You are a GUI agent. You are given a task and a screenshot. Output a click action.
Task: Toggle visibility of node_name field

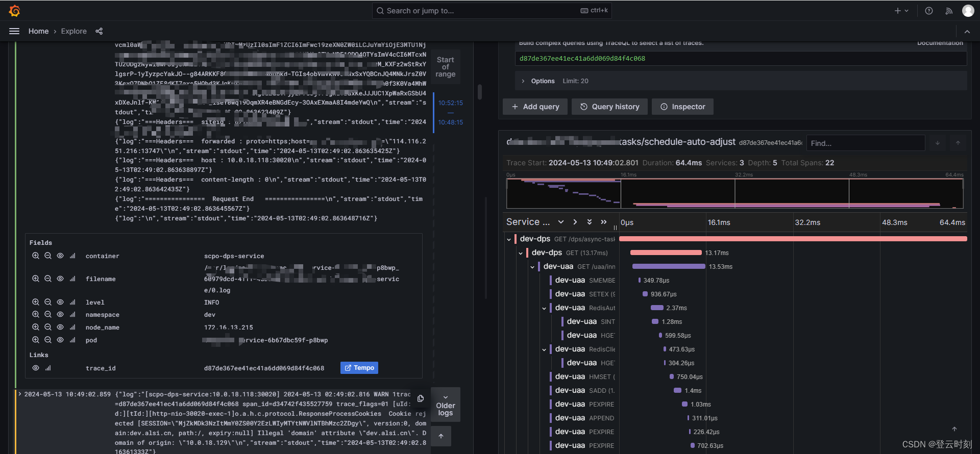(x=60, y=327)
